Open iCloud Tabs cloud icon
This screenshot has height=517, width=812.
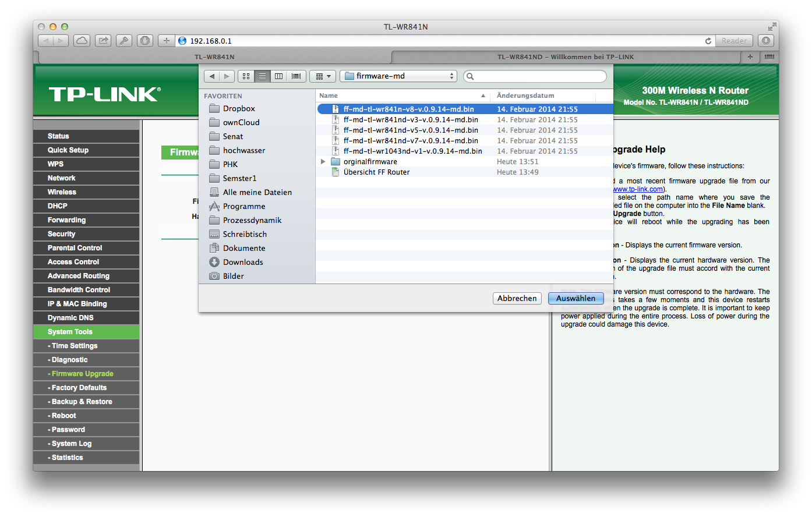pos(82,41)
